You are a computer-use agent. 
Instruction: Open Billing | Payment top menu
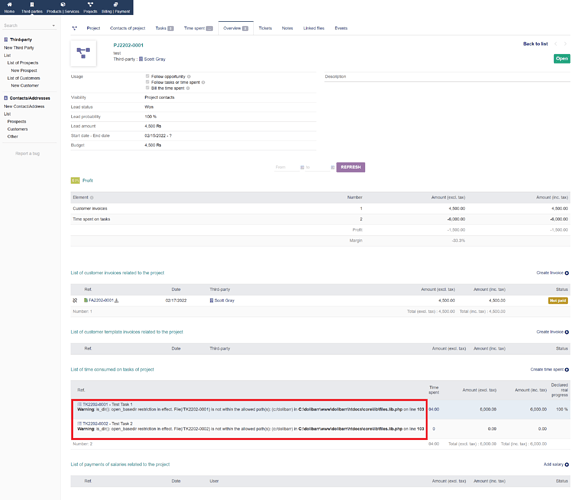116,7
